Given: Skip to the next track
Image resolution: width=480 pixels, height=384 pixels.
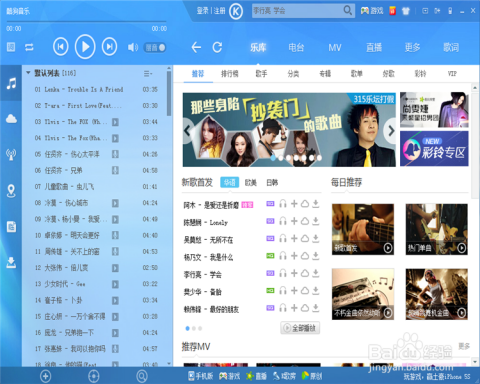Looking at the screenshot, I should [109, 47].
